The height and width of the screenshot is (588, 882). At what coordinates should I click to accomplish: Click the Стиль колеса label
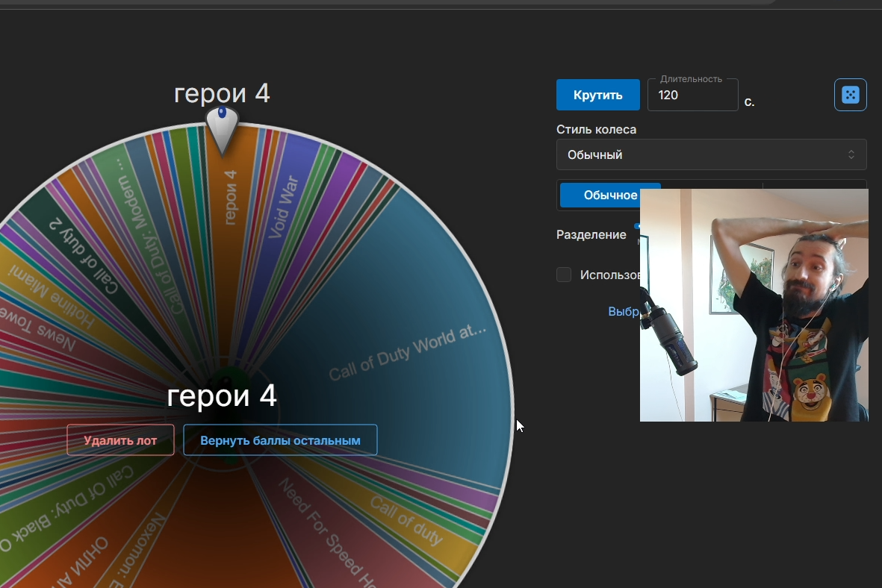(596, 129)
